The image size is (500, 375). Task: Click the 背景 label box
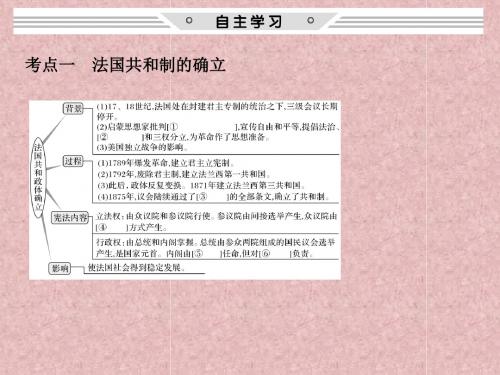coord(73,108)
